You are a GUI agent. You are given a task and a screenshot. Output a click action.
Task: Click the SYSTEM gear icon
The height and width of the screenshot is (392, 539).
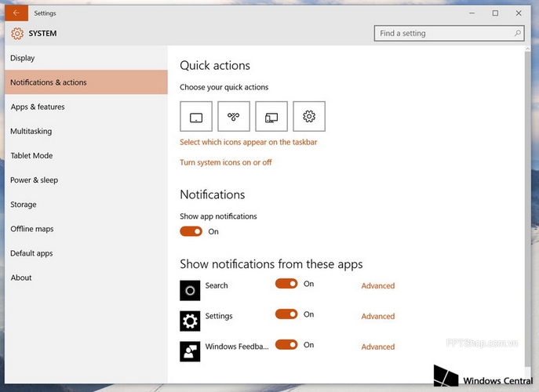click(x=17, y=34)
